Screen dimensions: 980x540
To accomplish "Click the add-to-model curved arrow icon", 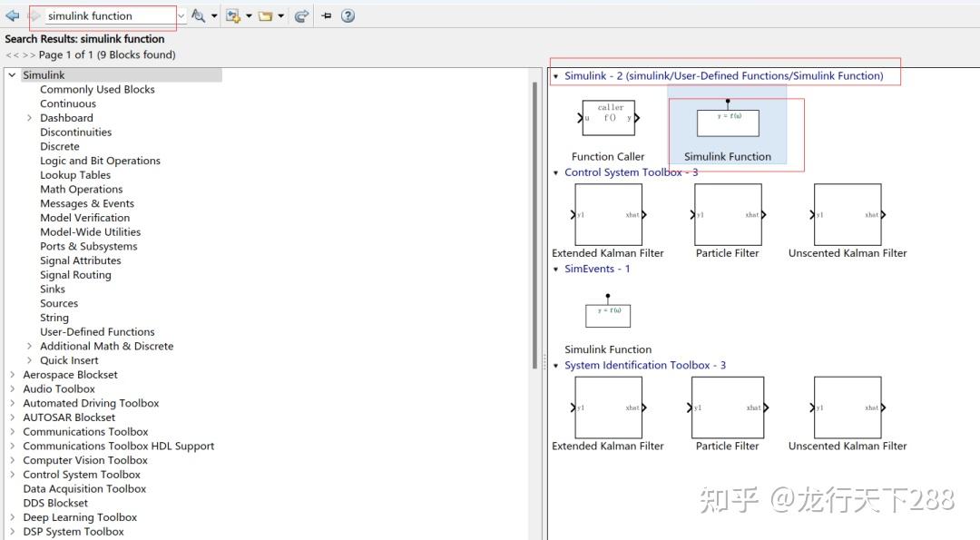I will [301, 15].
